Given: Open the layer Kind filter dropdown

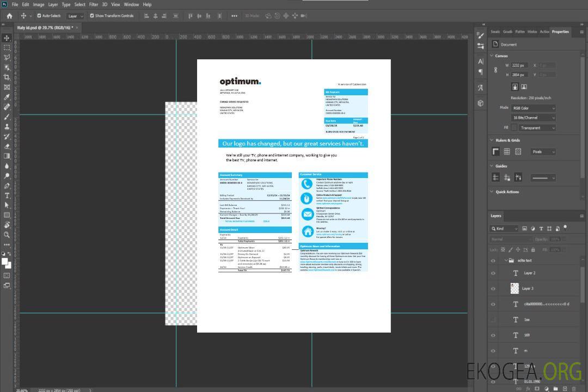Looking at the screenshot, I should pos(504,229).
